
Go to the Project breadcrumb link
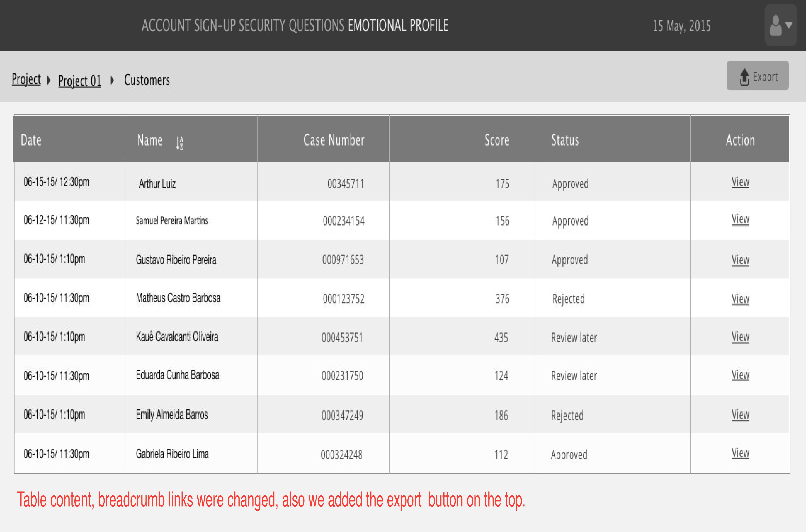[26, 79]
